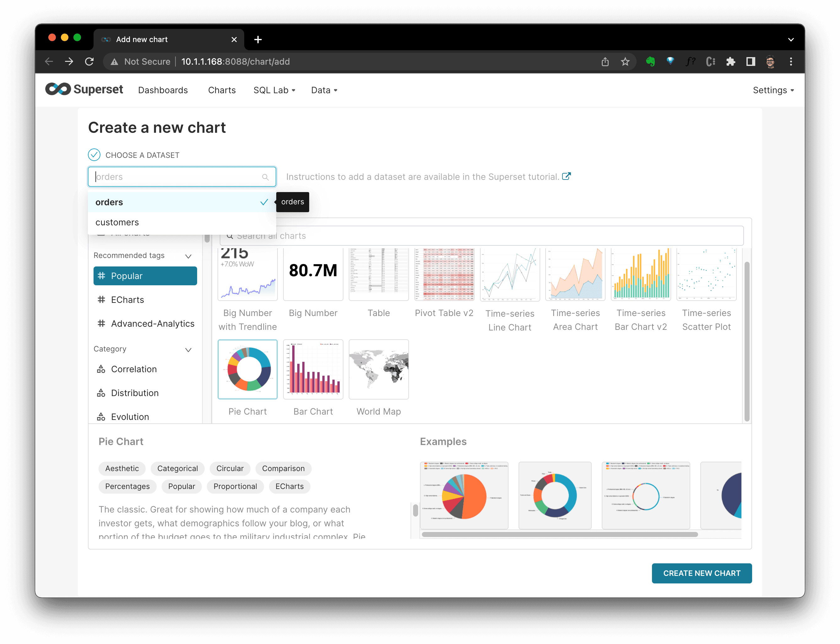Click the Evernote elephant extension icon
The width and height of the screenshot is (840, 644).
(x=650, y=61)
